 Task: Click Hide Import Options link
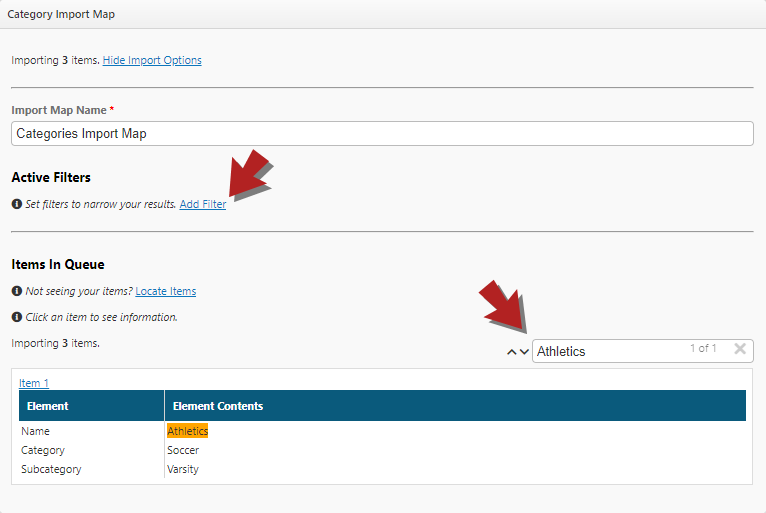tap(152, 60)
